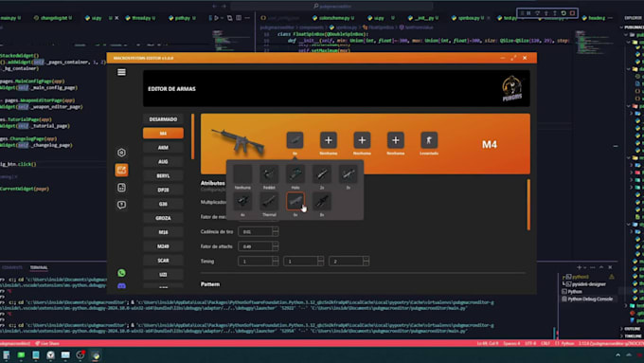Open the Discord icon in sidebar
This screenshot has width=644, height=363.
(121, 285)
